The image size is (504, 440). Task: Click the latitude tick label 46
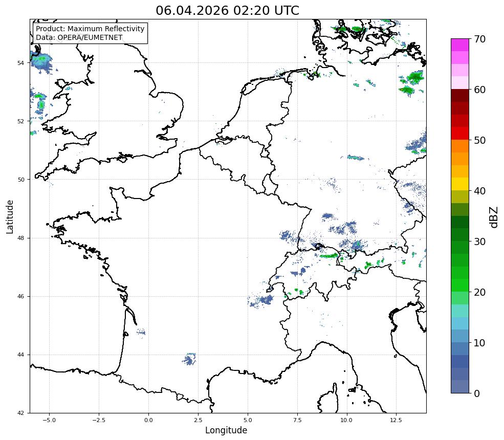(x=20, y=296)
